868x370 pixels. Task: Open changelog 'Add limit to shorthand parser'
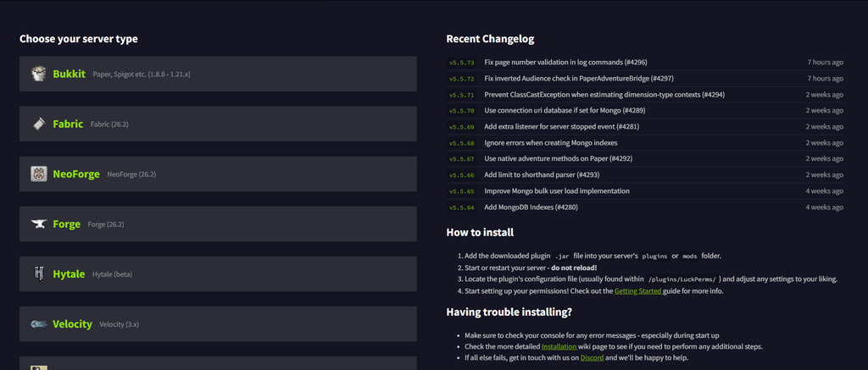(x=542, y=174)
